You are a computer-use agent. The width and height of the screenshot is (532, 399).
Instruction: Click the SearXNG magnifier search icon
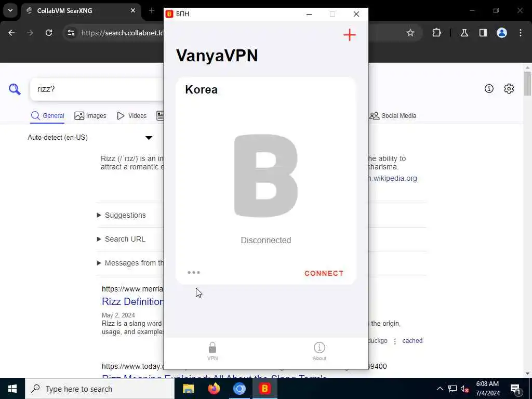(x=15, y=89)
